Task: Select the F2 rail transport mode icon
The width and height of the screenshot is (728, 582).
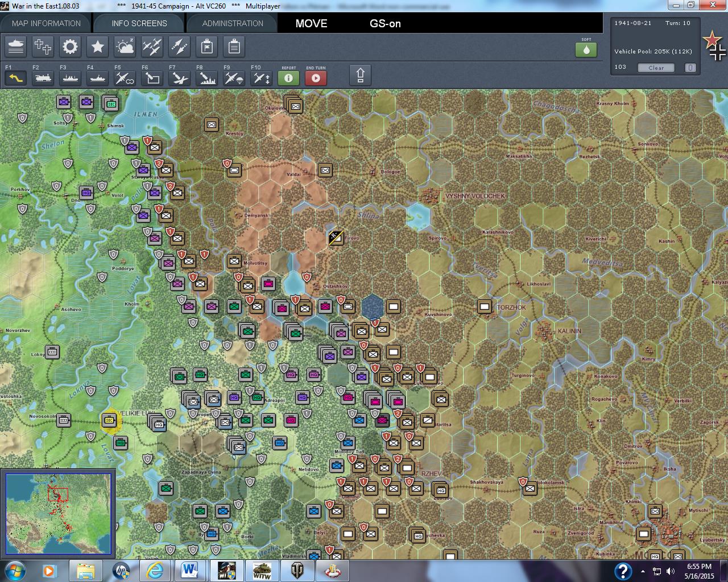Action: (43, 78)
